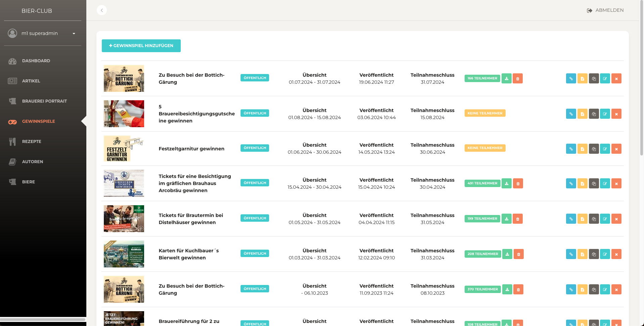Edit the Tickets für Brautermin contest
This screenshot has width=644, height=326.
pyautogui.click(x=605, y=219)
